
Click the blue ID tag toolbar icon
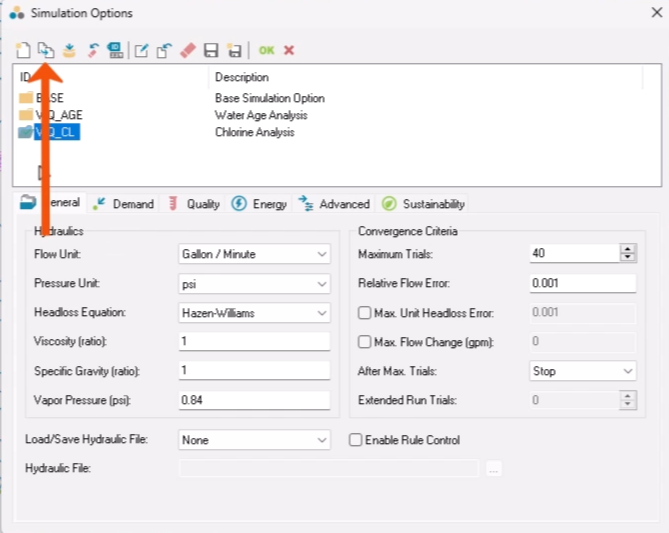(x=115, y=50)
